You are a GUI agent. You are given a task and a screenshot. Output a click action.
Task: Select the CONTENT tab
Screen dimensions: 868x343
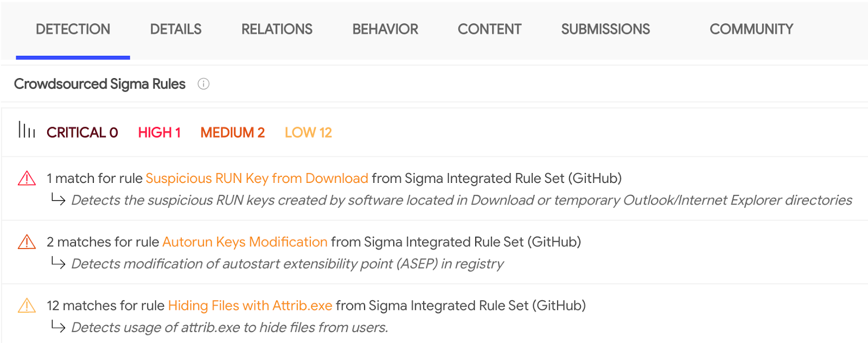(x=489, y=29)
